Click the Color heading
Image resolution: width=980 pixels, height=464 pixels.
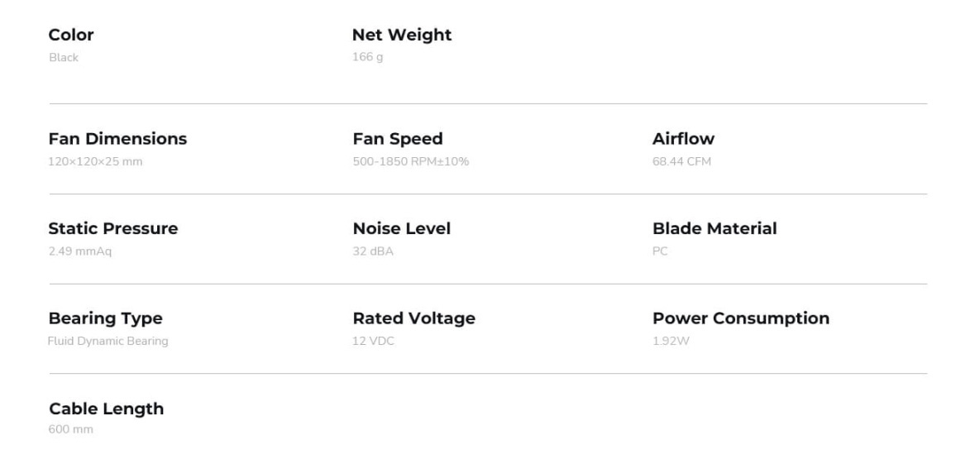coord(71,35)
